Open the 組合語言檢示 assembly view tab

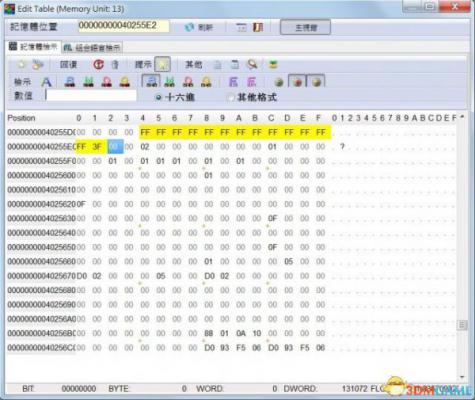tap(92, 48)
